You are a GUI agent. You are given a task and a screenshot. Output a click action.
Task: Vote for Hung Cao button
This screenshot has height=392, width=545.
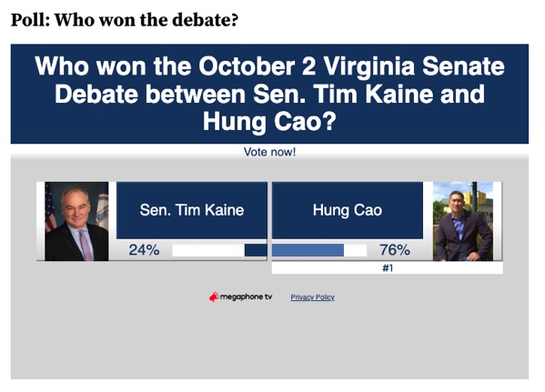click(x=348, y=210)
